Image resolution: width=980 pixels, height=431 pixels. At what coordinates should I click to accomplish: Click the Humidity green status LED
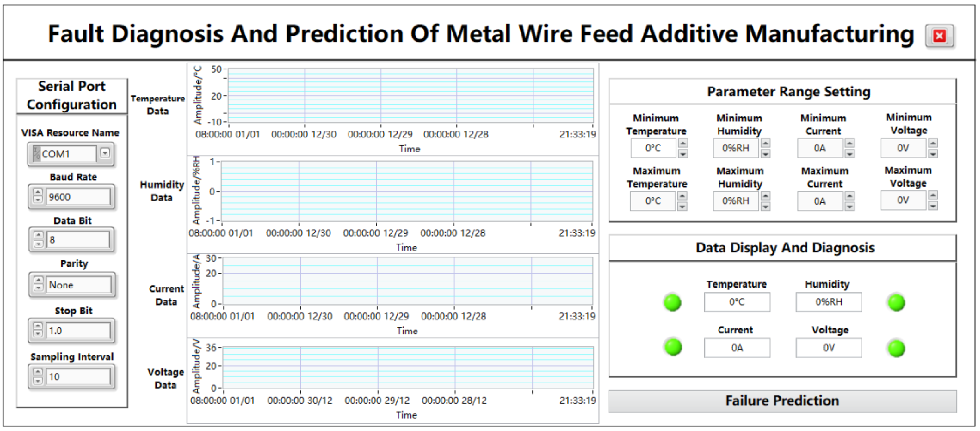pyautogui.click(x=896, y=303)
